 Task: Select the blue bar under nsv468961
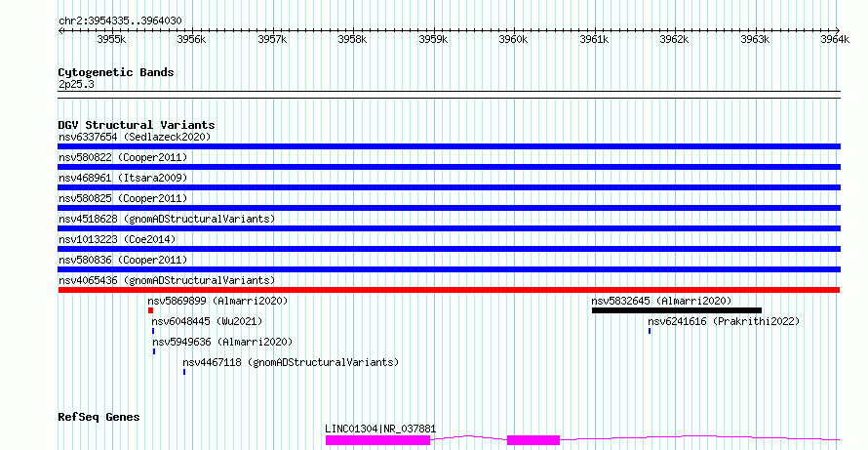pyautogui.click(x=449, y=187)
